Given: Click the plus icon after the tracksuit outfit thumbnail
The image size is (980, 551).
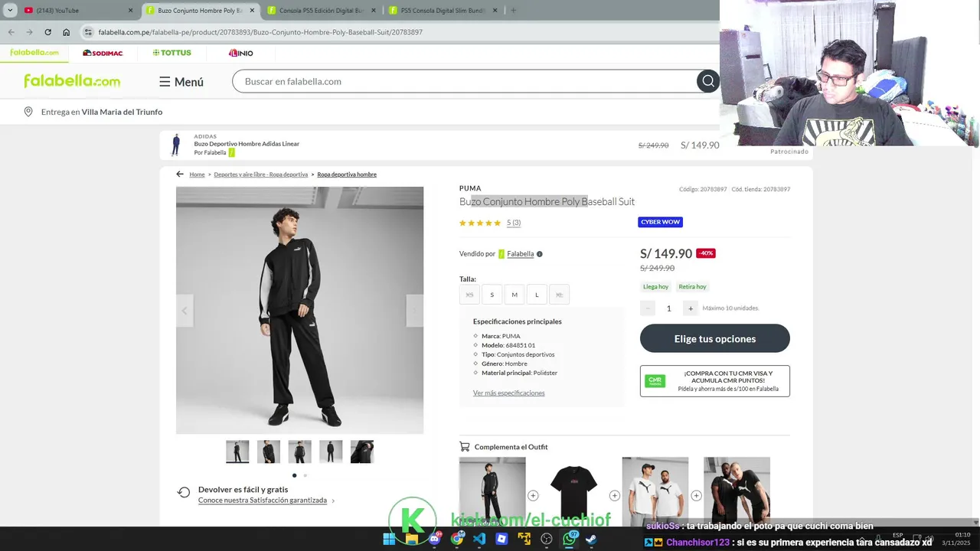Looking at the screenshot, I should (533, 496).
